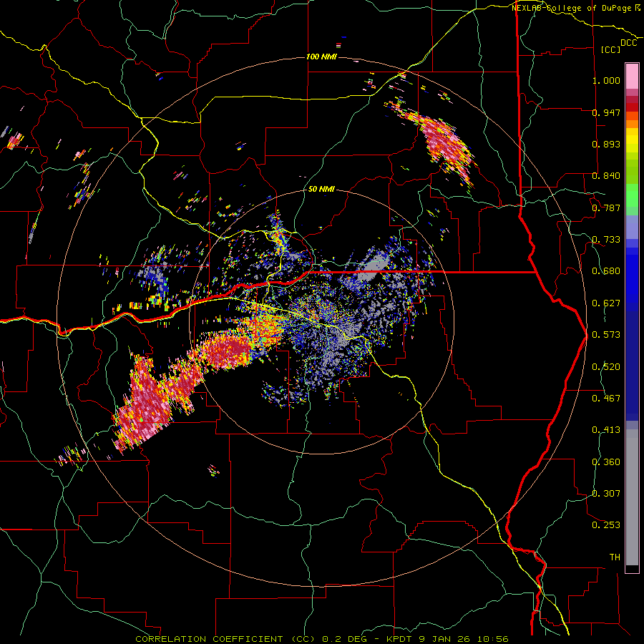
Task: Click the 0.947 value on the color scale
Action: pyautogui.click(x=606, y=112)
